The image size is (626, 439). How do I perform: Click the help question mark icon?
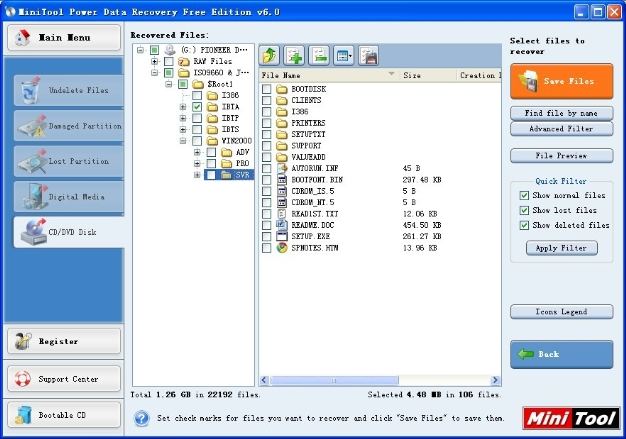click(x=142, y=418)
